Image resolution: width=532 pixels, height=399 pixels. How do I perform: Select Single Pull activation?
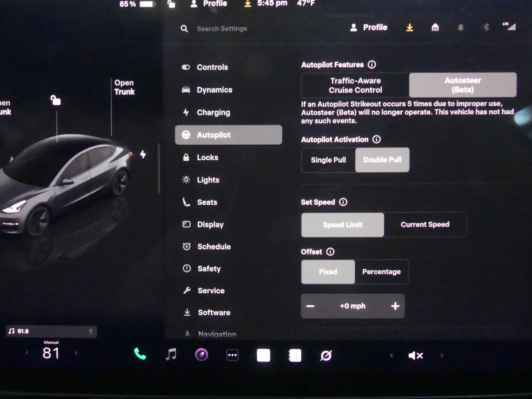(328, 160)
